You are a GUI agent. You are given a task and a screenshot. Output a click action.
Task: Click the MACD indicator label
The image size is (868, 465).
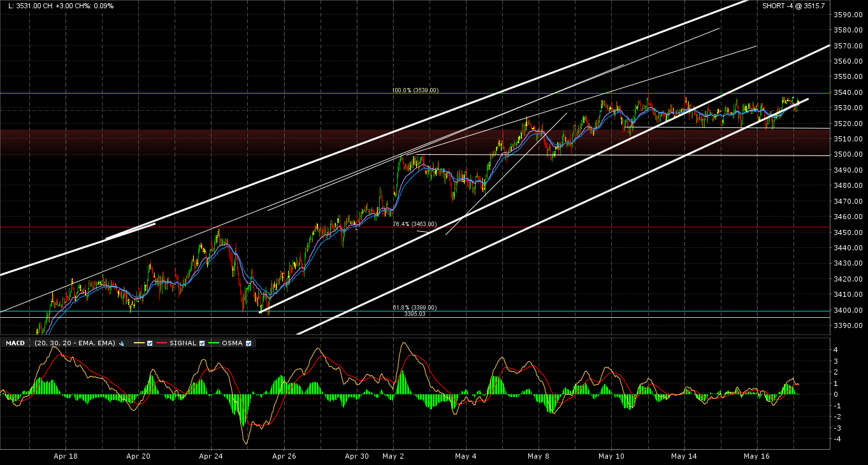15,343
